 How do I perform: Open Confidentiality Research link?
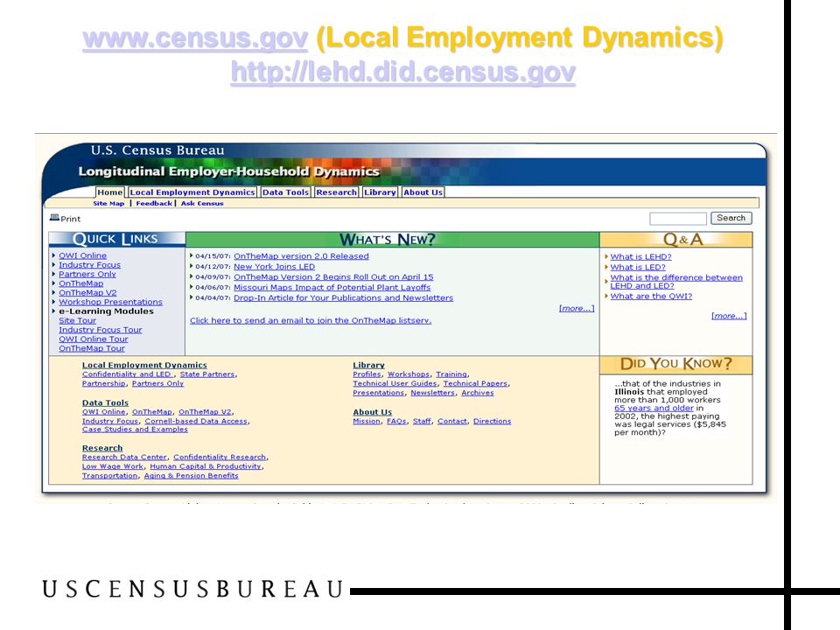pos(220,457)
